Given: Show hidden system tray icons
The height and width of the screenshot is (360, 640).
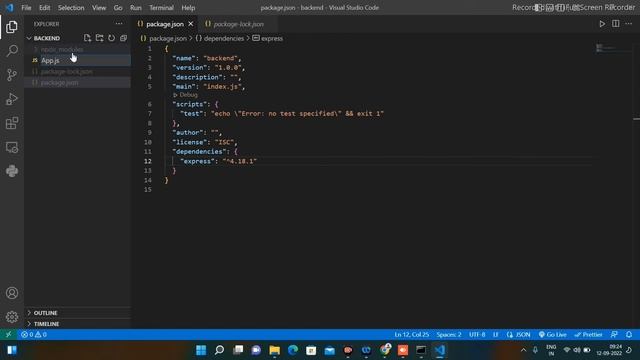Looking at the screenshot, I should [x=523, y=350].
